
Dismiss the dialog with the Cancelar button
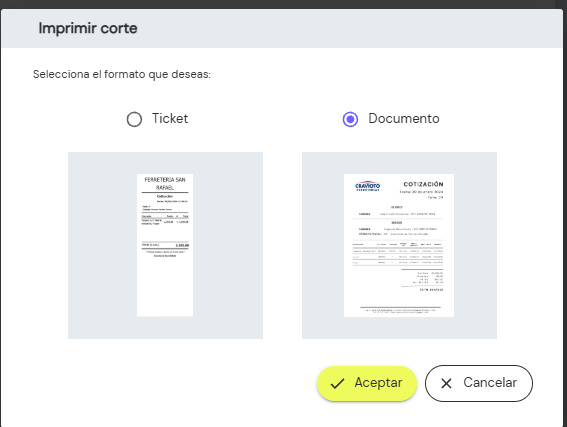(x=479, y=383)
